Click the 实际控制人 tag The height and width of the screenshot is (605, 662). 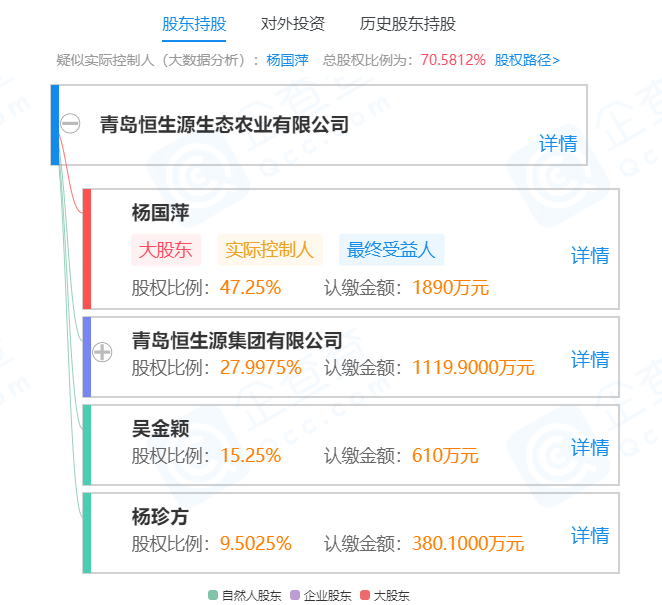(x=269, y=249)
